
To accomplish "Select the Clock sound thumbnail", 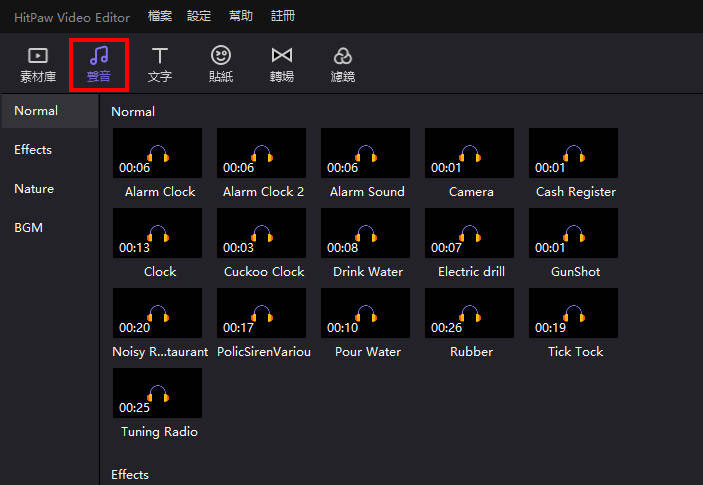I will point(157,233).
